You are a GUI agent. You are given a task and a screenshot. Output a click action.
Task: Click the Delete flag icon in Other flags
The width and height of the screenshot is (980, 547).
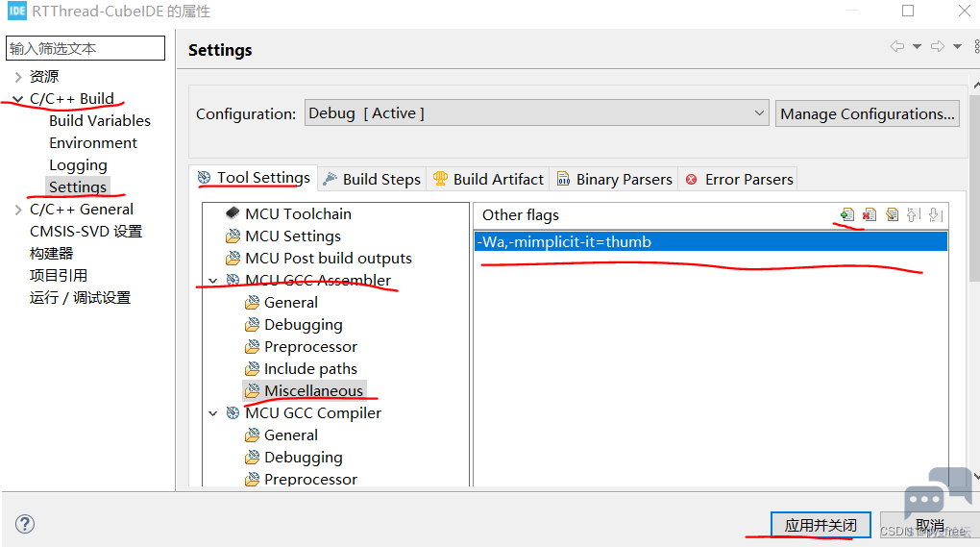point(870,215)
